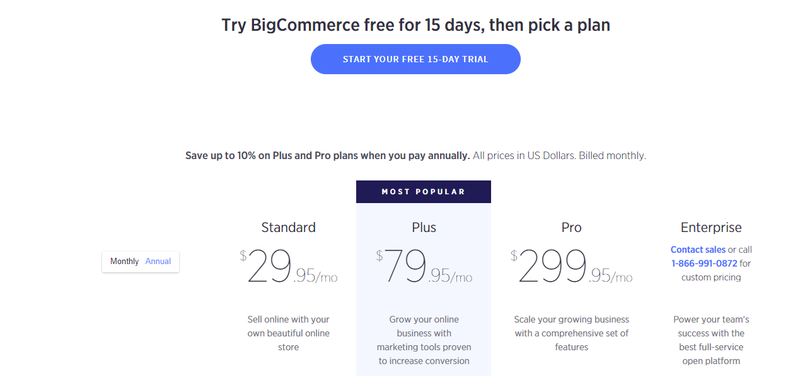Click the 1-866-991-0872 phone number link
The width and height of the screenshot is (800, 376).
point(704,264)
